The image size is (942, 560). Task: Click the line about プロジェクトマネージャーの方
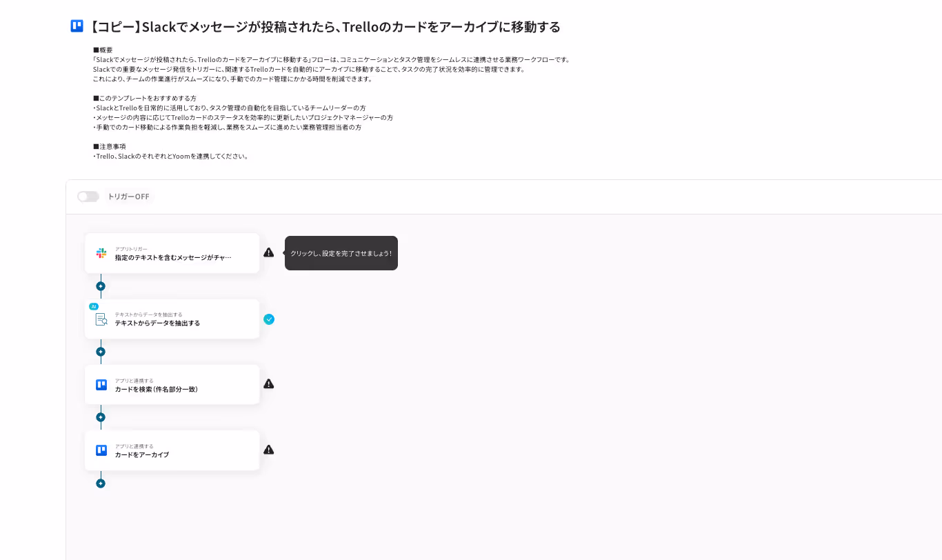tap(243, 117)
